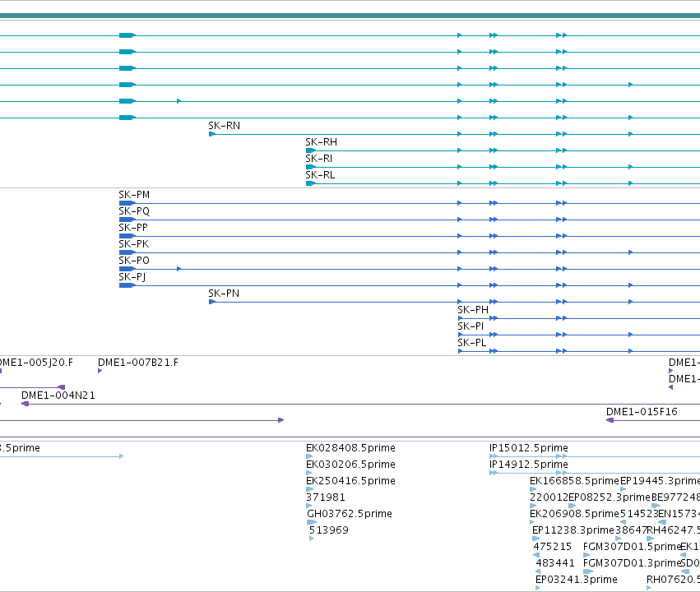Click the IP14912.5prime EST label
This screenshot has height=592, width=700.
point(529,465)
